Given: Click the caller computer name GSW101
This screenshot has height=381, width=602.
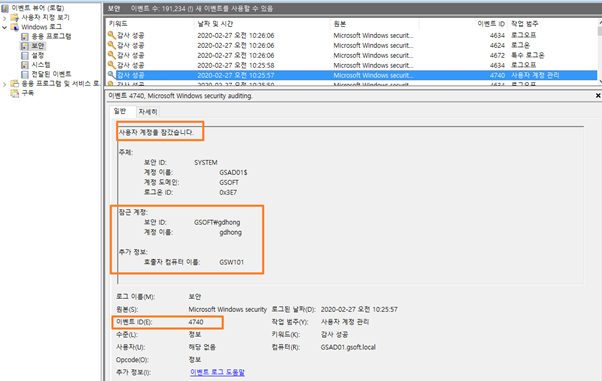Looking at the screenshot, I should (232, 262).
